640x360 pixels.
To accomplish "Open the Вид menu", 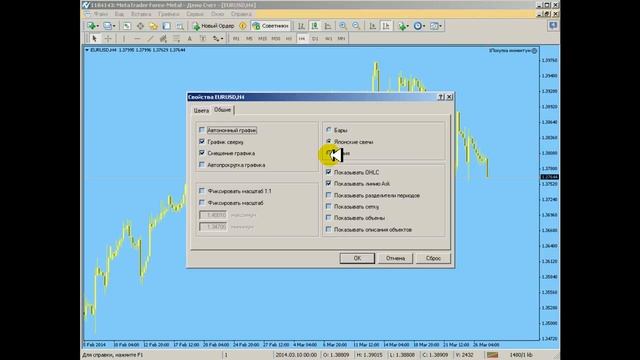I will tap(119, 14).
